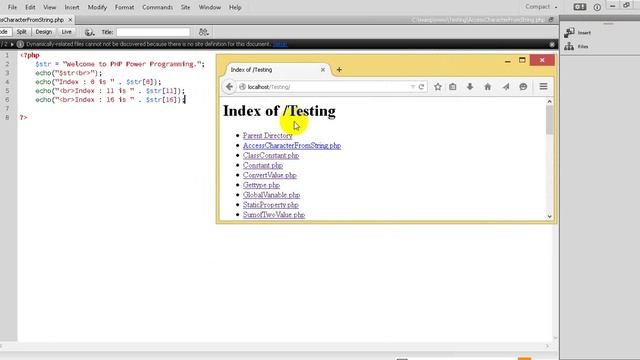Image resolution: width=640 pixels, height=360 pixels.
Task: Open the Files panel
Action: pyautogui.click(x=576, y=47)
